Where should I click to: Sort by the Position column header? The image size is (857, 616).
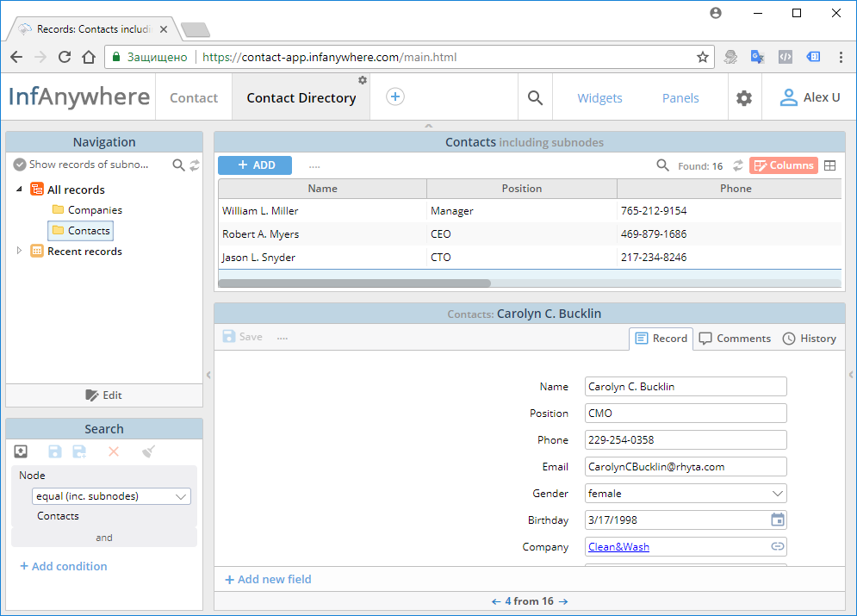522,189
